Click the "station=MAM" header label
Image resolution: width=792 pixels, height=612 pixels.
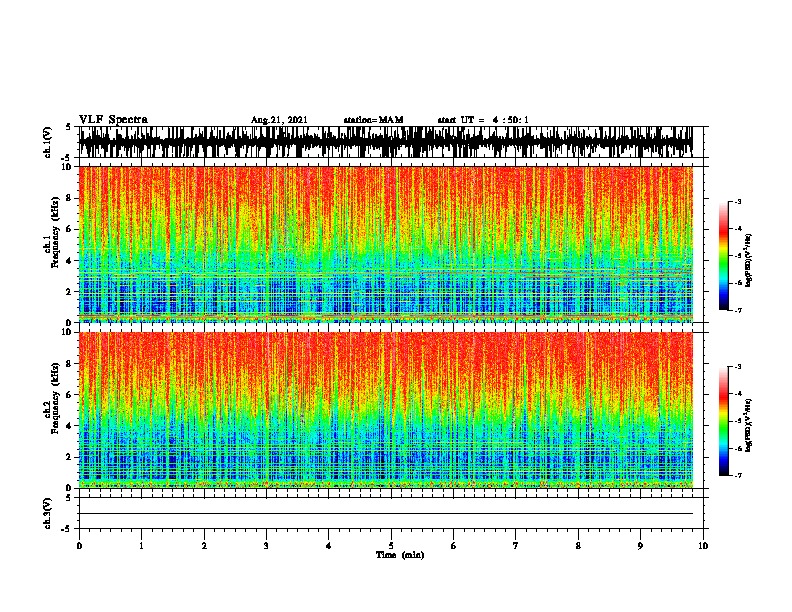[373, 120]
